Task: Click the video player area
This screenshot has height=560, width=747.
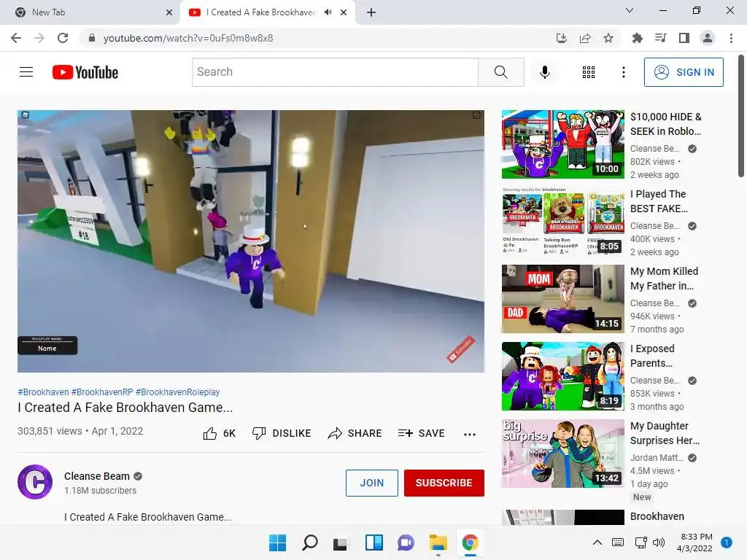Action: [x=251, y=241]
